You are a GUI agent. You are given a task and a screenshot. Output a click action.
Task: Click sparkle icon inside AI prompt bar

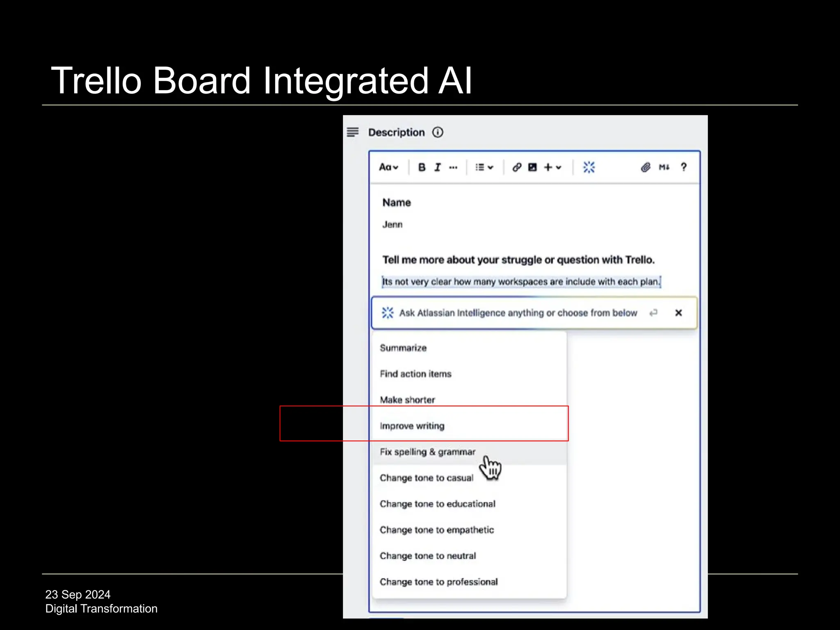point(388,313)
